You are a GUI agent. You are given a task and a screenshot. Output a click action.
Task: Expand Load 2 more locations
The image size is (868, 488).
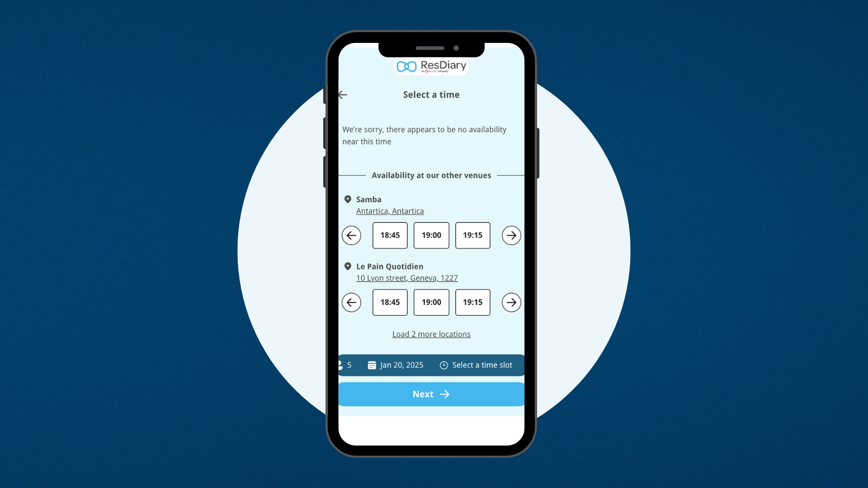pyautogui.click(x=431, y=333)
